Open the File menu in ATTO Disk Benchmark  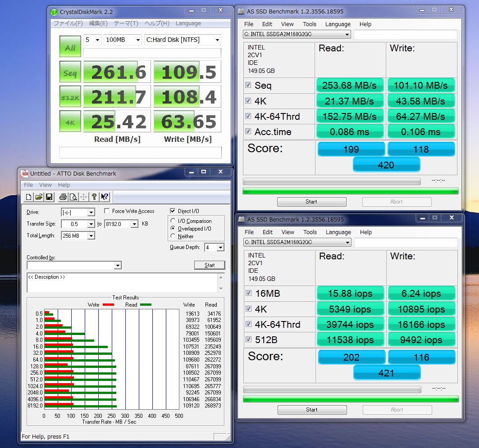click(x=28, y=185)
